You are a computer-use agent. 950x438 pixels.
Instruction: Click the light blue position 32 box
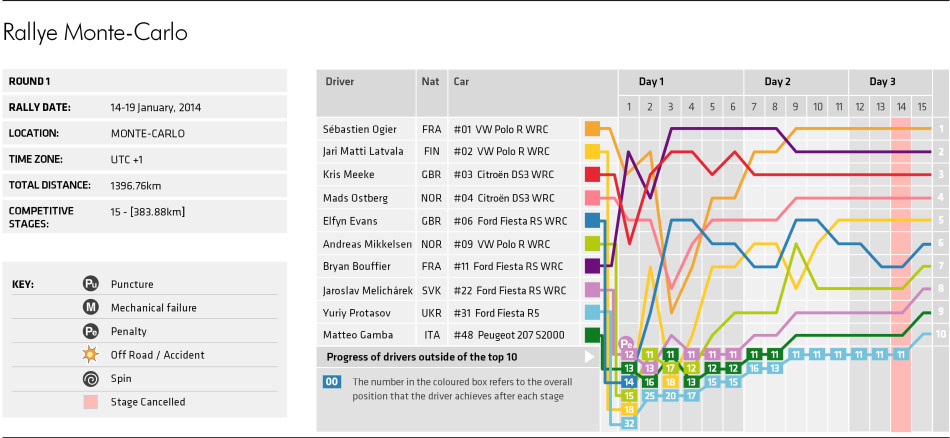(x=629, y=423)
